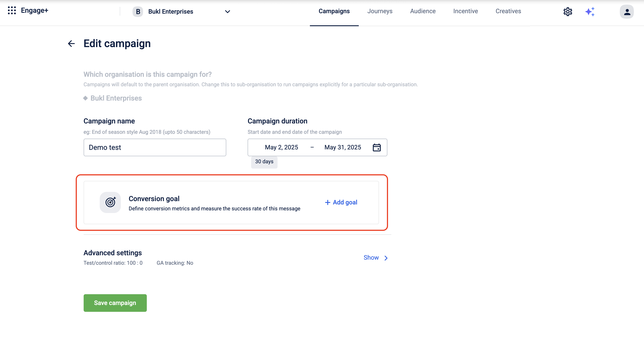Image resolution: width=644 pixels, height=349 pixels.
Task: Click the conversion goal target icon
Action: click(110, 202)
